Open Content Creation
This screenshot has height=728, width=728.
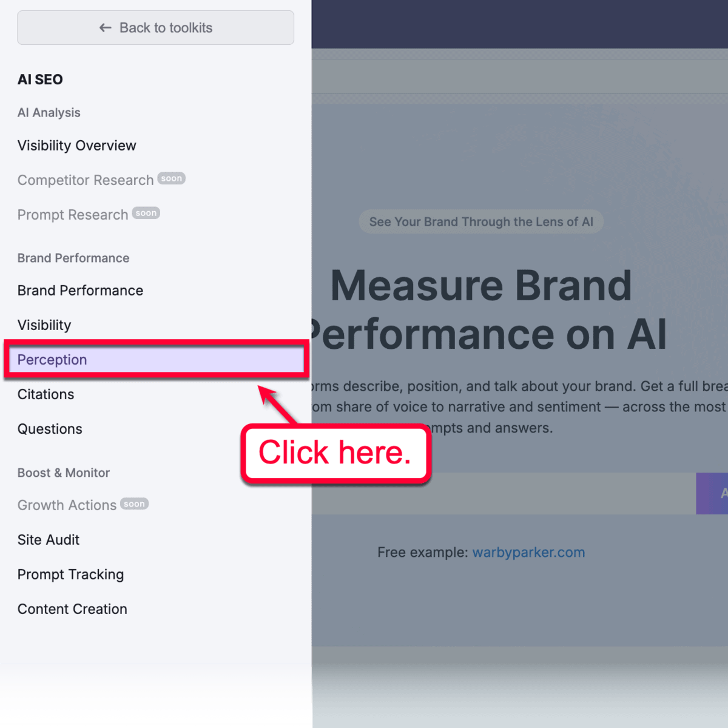72,609
